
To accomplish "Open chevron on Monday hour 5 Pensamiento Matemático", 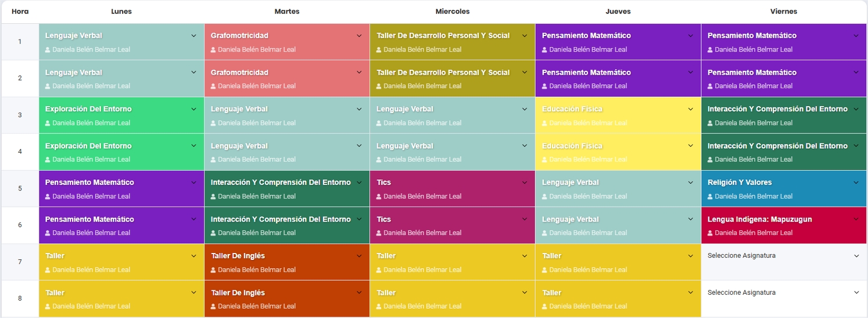I will (x=193, y=183).
